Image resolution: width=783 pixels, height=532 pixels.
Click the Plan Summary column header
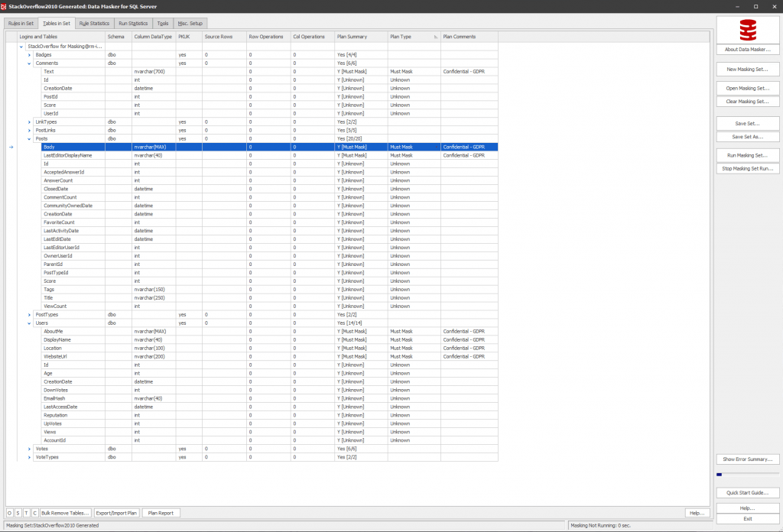[x=361, y=37]
